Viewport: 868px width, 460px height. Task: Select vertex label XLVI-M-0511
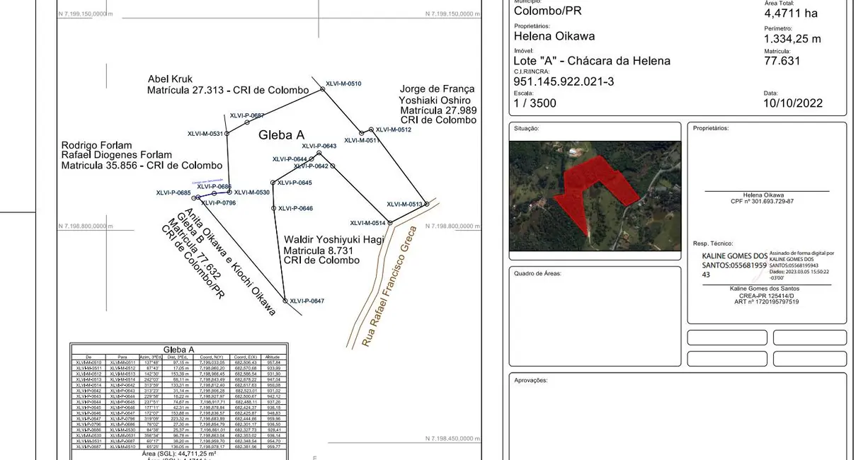pos(362,140)
